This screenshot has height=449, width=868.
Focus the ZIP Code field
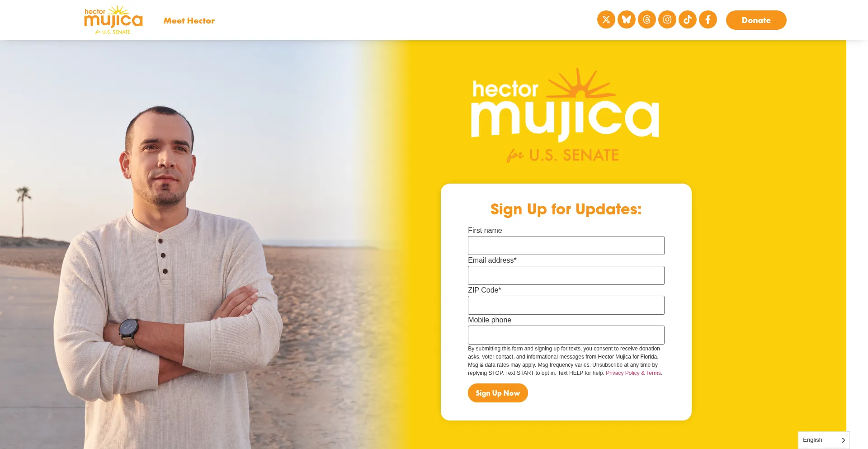[566, 305]
